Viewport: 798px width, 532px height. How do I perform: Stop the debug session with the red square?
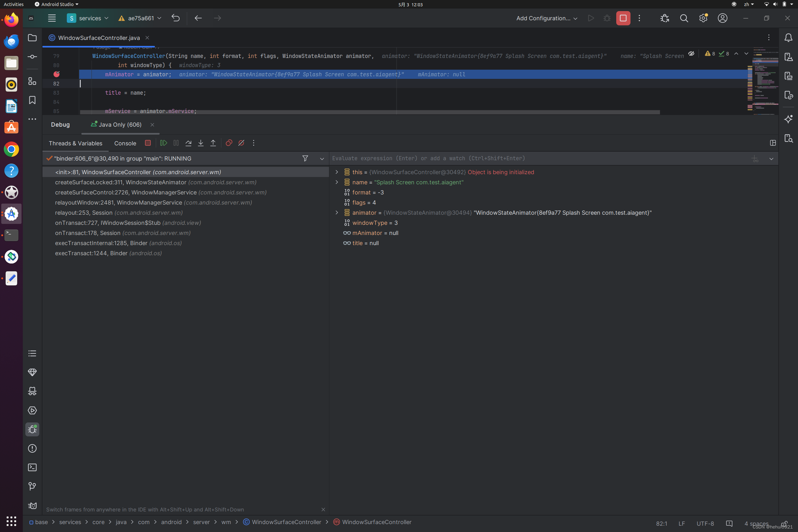point(148,143)
